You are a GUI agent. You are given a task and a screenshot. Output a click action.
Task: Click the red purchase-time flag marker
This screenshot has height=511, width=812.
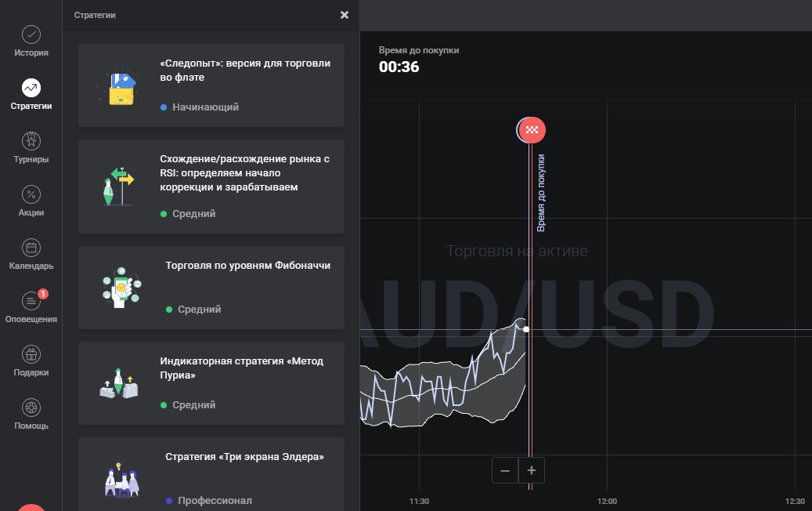532,129
